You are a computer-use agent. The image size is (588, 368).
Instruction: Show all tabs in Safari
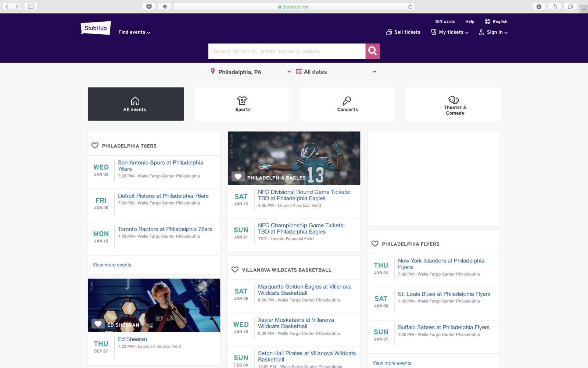click(x=570, y=7)
